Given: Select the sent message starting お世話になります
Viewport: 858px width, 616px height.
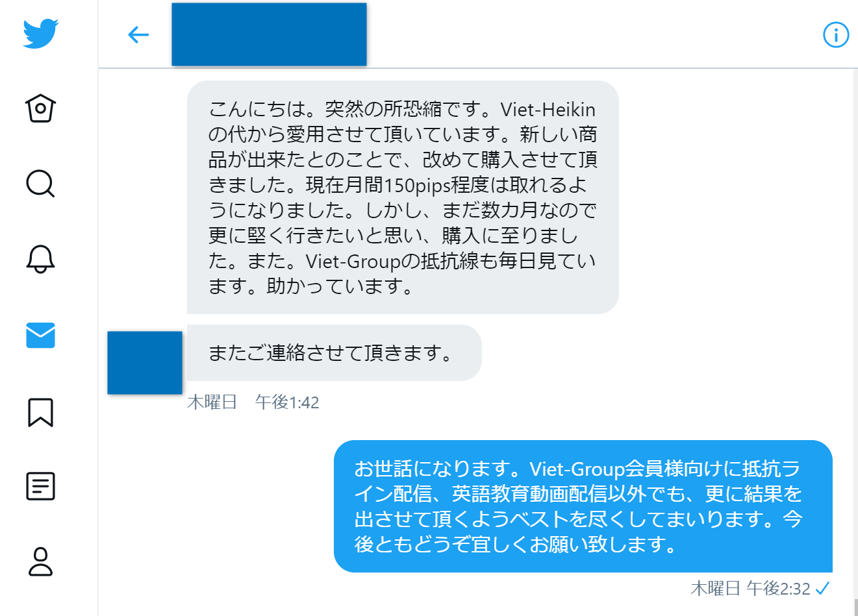Looking at the screenshot, I should click(583, 506).
